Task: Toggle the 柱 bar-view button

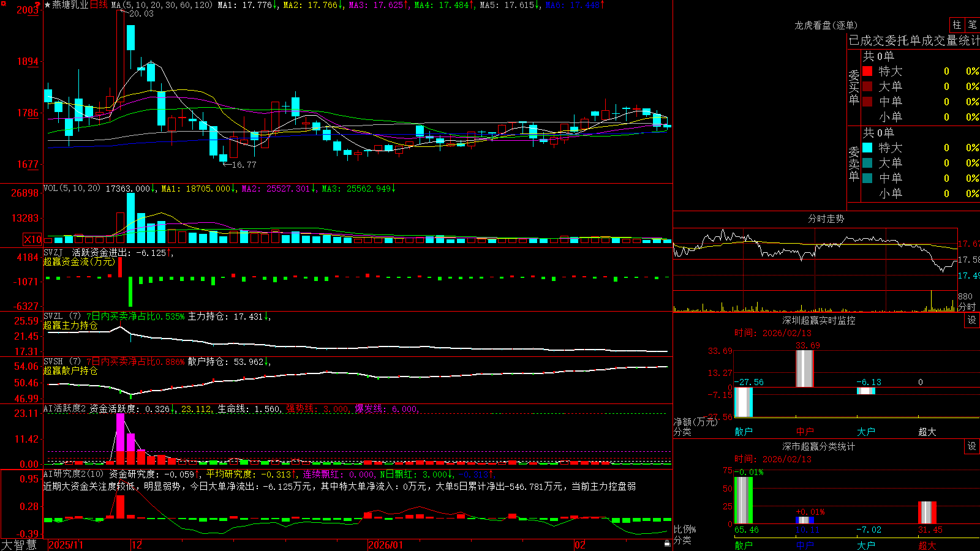Action: coord(957,25)
